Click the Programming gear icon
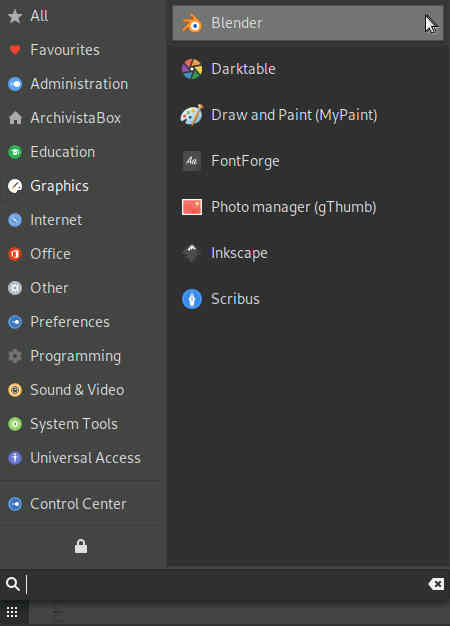 tap(15, 356)
